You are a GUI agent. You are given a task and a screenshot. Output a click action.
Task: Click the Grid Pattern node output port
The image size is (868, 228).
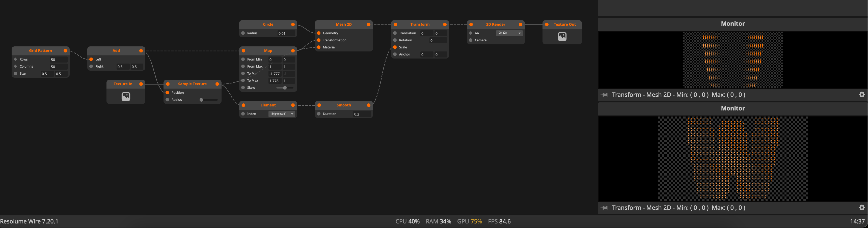tap(65, 51)
